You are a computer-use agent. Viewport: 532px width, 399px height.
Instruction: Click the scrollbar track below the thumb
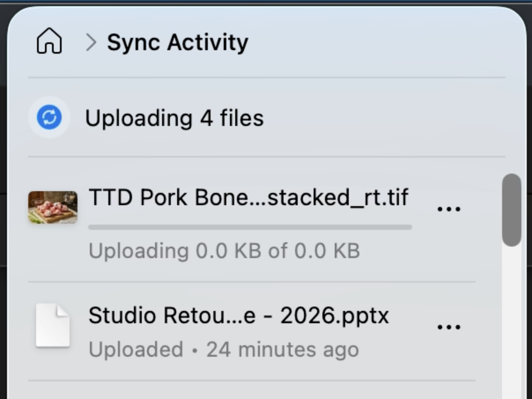(512, 321)
